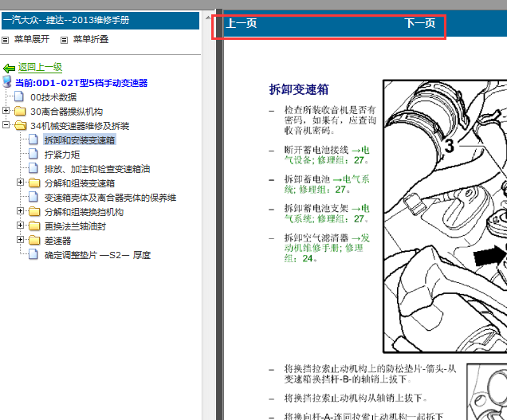Open 变速箱壳体及离合器壳体的保养维 tree item
507x420 pixels.
point(110,198)
